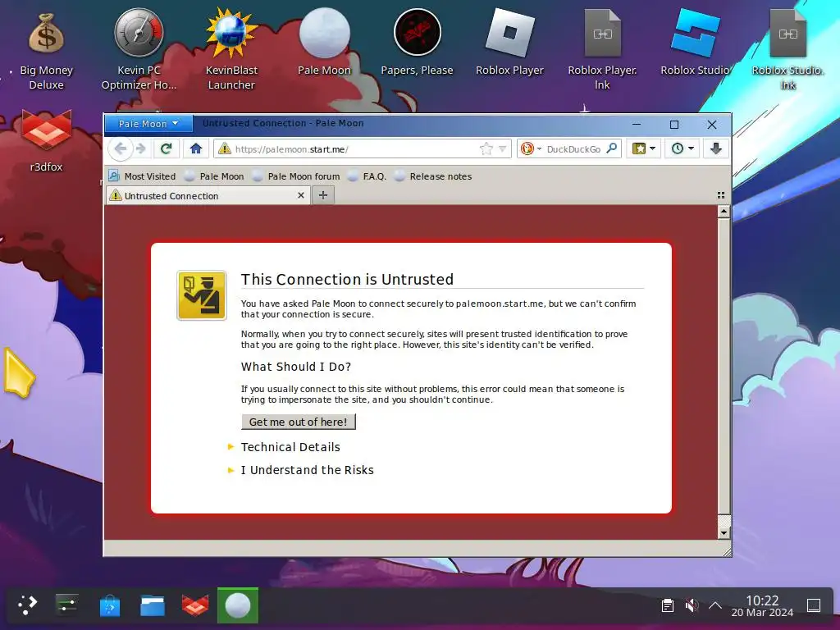The image size is (840, 630).
Task: Open the Most Visited bookmarks folder
Action: click(142, 176)
